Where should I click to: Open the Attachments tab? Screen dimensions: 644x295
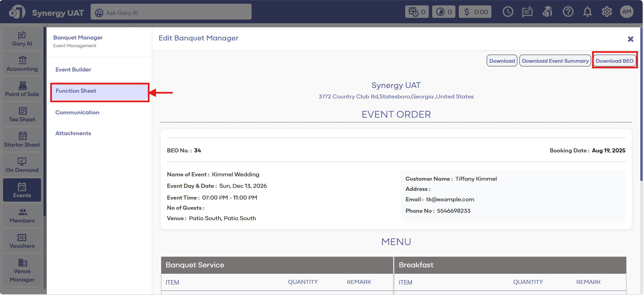[73, 133]
